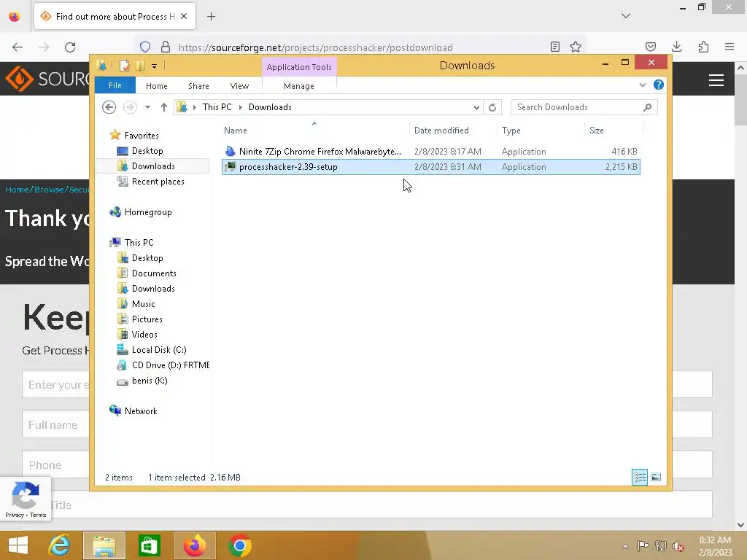The image size is (747, 560).
Task: Select processhacker-2.39-setup file
Action: pos(430,167)
